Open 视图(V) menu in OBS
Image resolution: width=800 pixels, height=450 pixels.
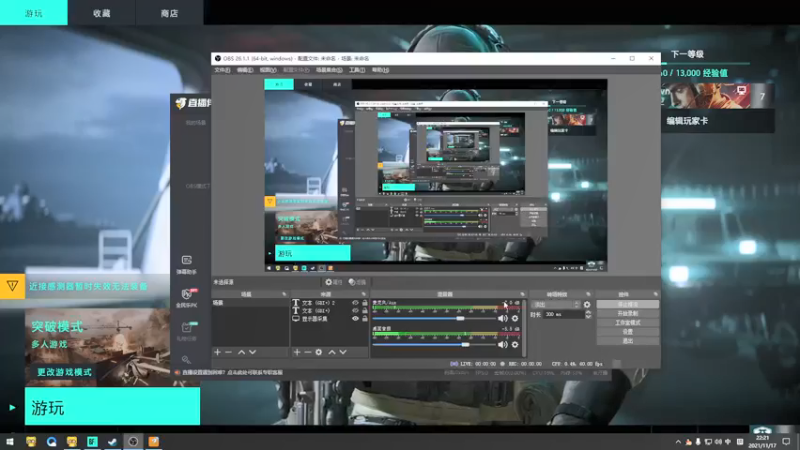click(268, 70)
